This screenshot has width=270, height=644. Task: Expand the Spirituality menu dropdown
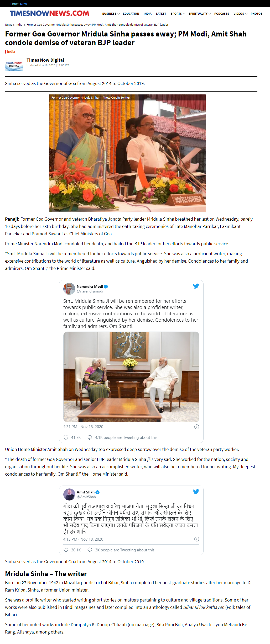pos(210,14)
